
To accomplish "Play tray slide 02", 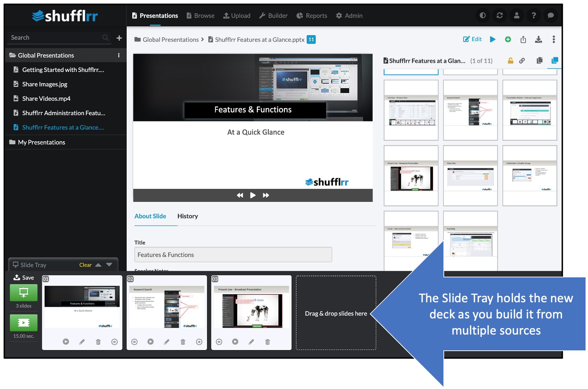I will 151,342.
